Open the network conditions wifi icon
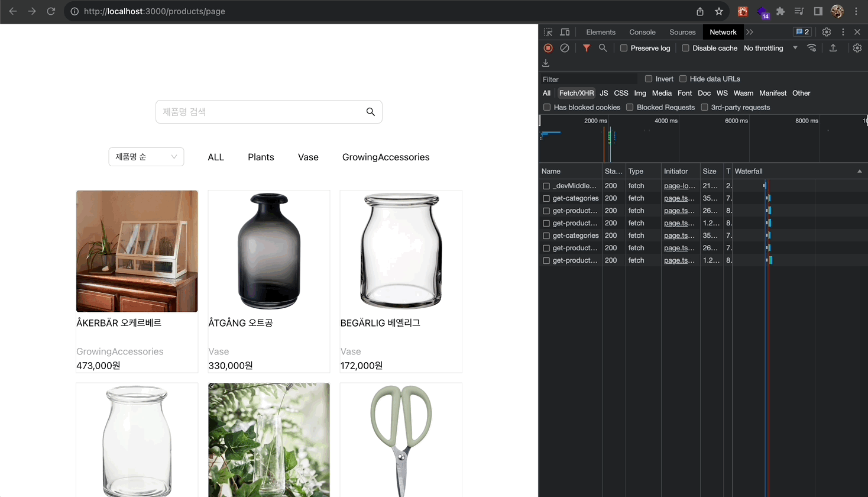The image size is (868, 497). point(812,48)
